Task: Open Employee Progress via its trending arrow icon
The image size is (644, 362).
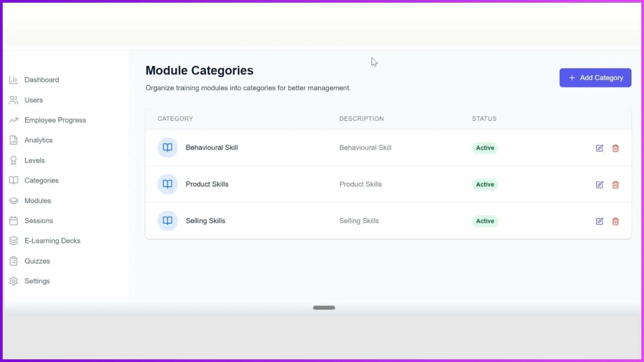Action: (13, 120)
